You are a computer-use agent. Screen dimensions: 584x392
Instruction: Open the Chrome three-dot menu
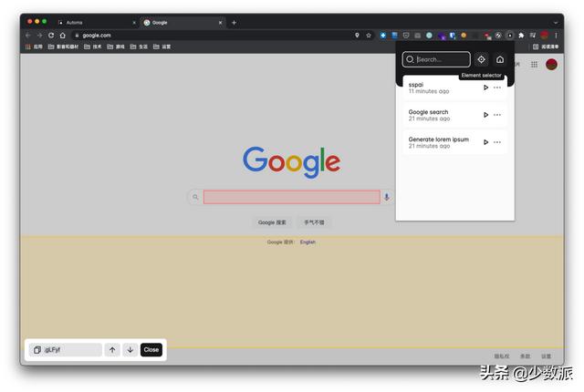(x=556, y=36)
